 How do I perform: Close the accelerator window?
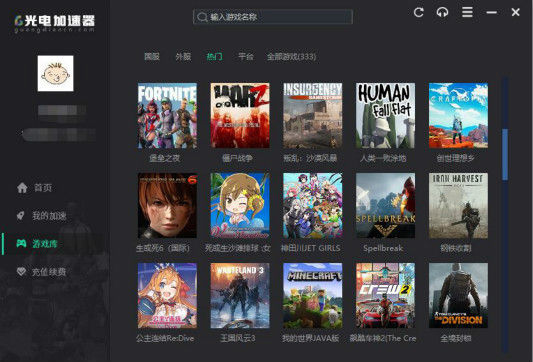[x=515, y=12]
